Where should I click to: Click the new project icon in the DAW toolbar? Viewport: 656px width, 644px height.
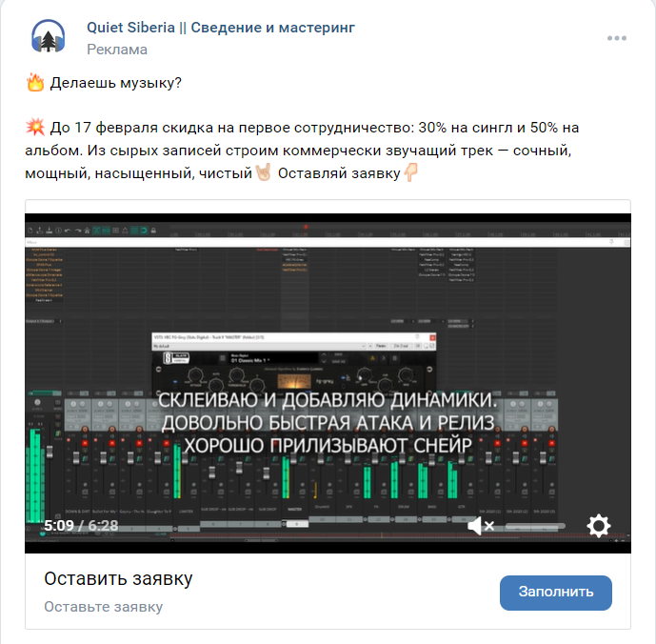[x=30, y=231]
